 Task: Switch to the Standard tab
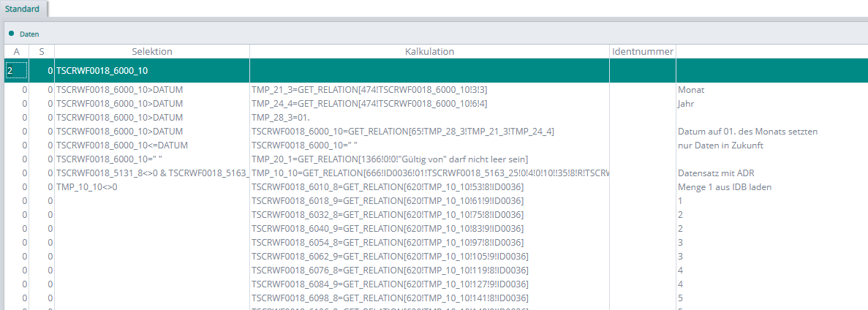23,9
